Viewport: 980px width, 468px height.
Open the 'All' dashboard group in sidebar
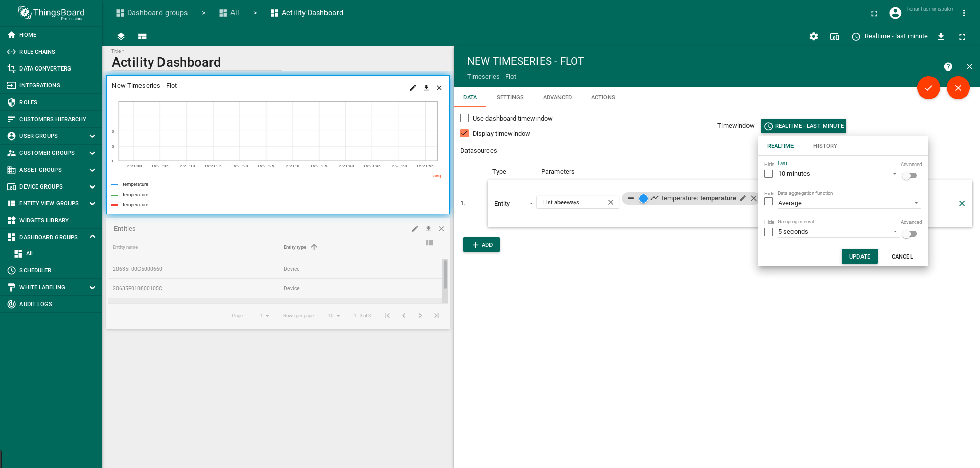tap(51, 253)
